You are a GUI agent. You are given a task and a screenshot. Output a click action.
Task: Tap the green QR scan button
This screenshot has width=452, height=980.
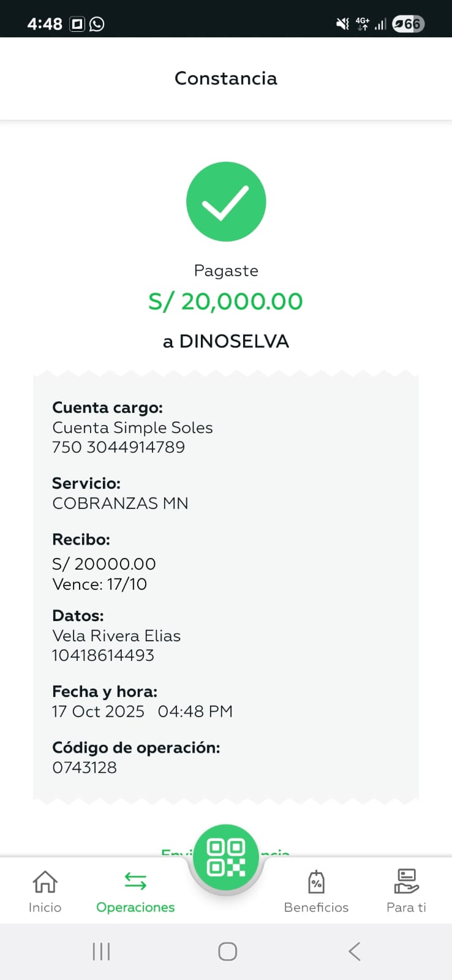pos(226,858)
